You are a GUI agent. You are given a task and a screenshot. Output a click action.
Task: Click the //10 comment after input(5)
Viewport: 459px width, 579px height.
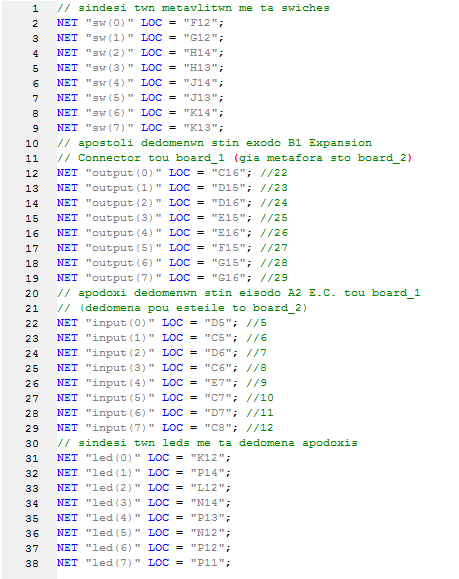coord(260,398)
